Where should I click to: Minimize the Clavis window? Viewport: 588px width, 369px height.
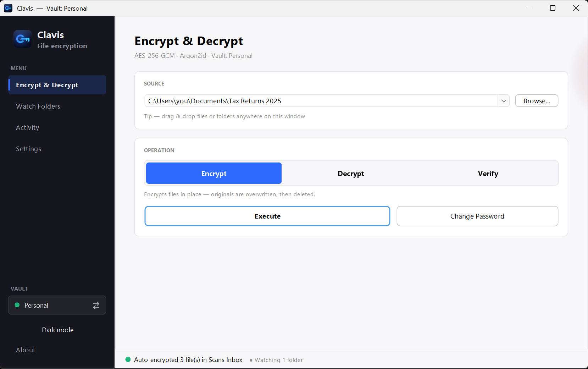pos(529,8)
